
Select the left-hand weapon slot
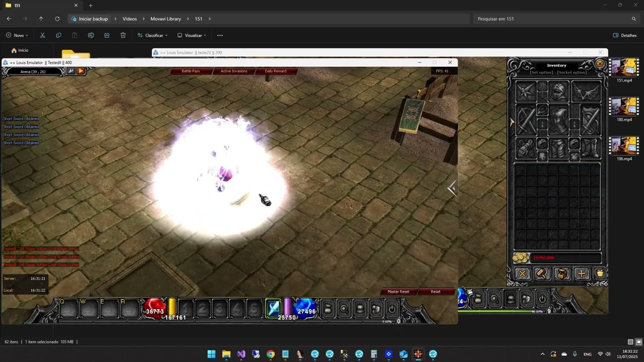pos(526,120)
